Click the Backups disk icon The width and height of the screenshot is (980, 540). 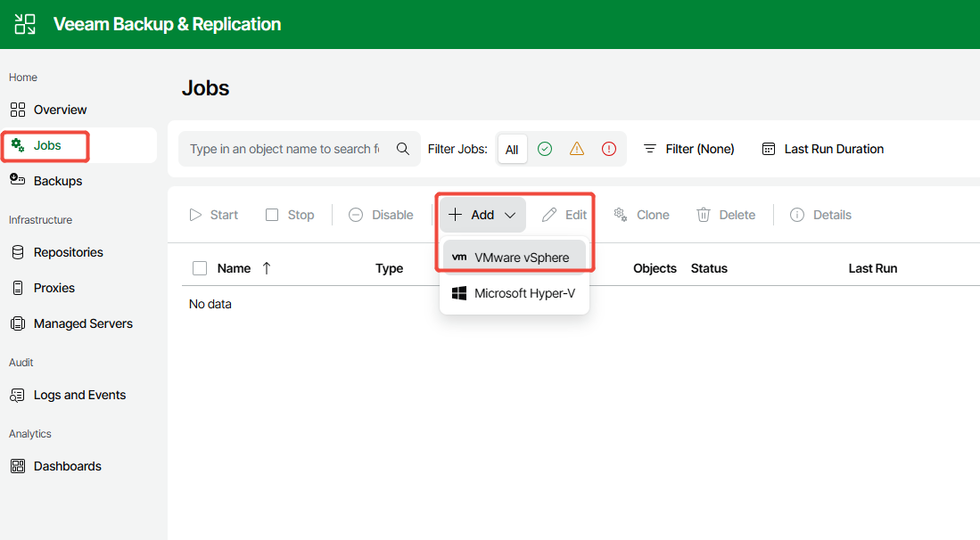click(x=18, y=180)
